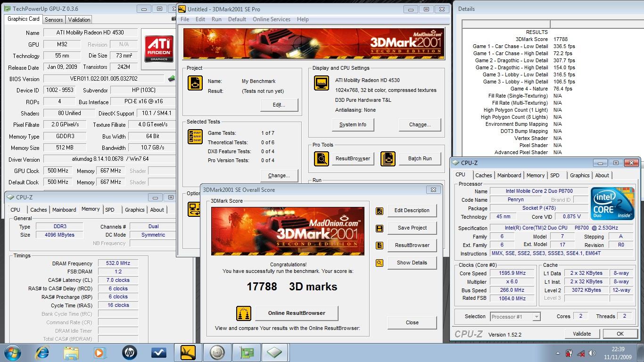The image size is (644, 362).
Task: Click the Show Details button
Action: 412,263
